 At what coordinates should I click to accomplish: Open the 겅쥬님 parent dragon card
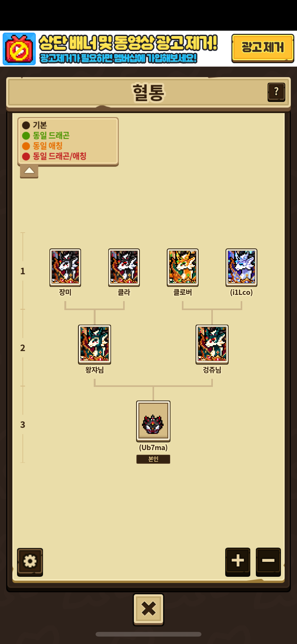click(x=212, y=344)
